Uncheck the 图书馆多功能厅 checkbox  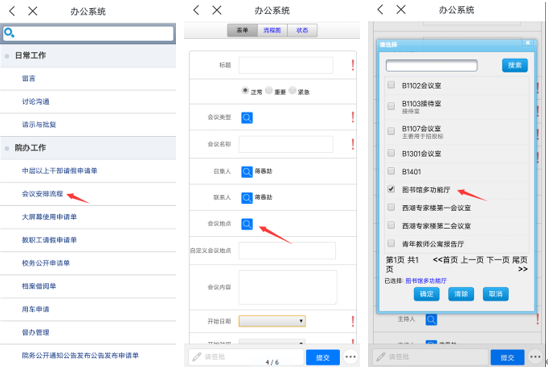click(x=391, y=189)
